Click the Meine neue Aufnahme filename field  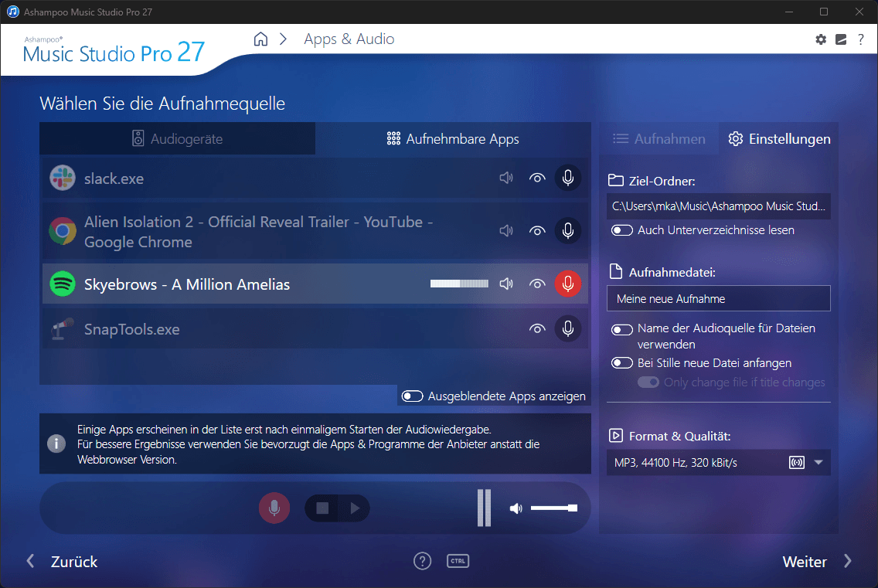click(x=719, y=298)
